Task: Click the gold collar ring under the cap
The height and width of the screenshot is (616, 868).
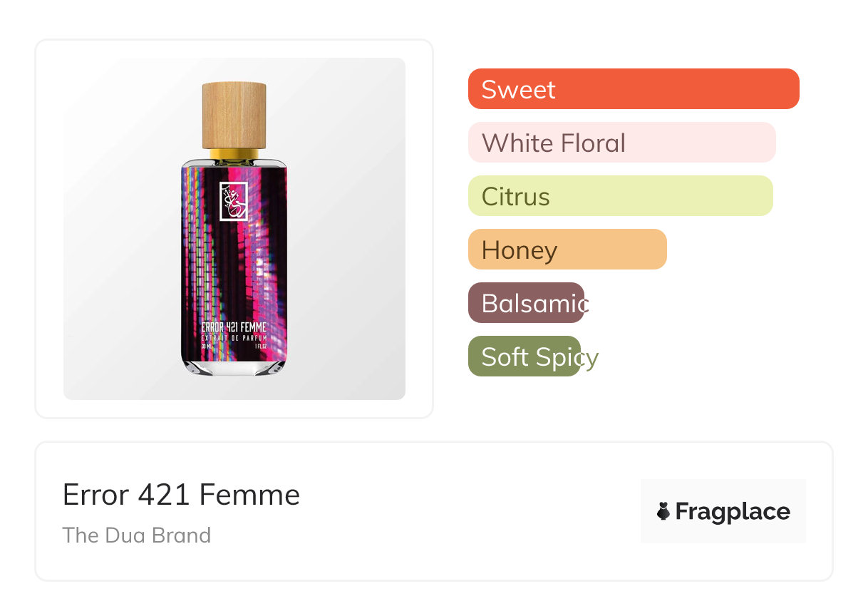Action: (234, 154)
